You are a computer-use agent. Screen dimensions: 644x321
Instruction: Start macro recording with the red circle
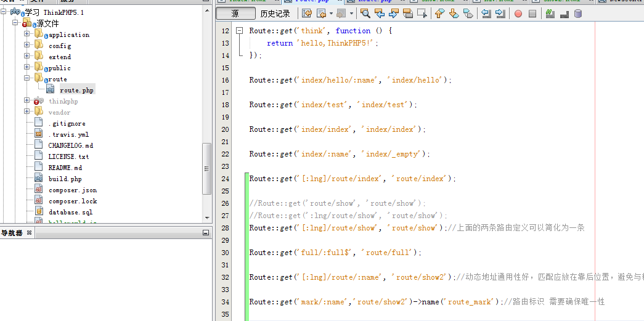click(518, 14)
